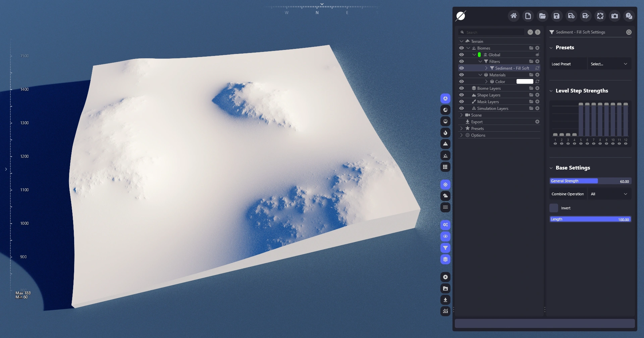Click the image export icon in sidebar
644x338 pixels.
click(445, 288)
